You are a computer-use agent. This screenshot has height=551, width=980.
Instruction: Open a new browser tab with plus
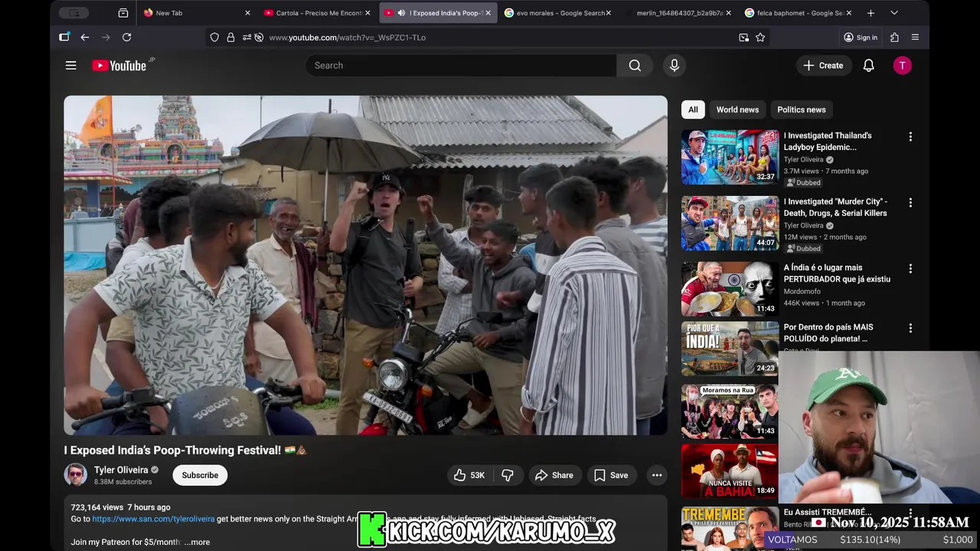click(x=871, y=13)
